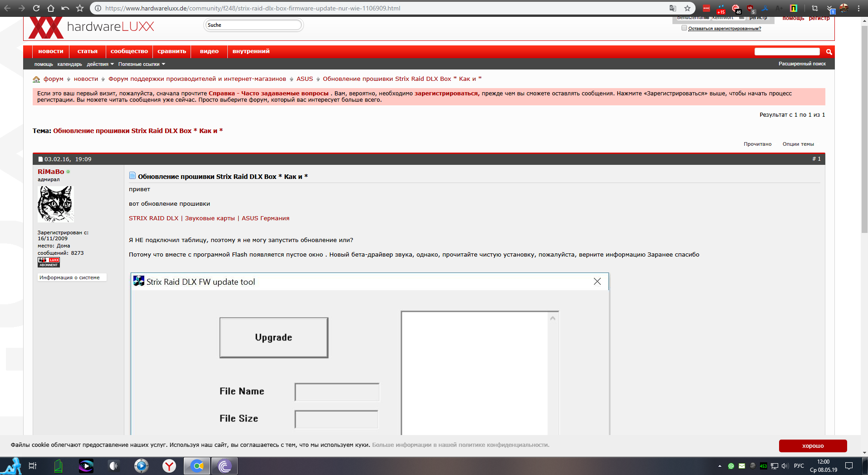Image resolution: width=868 pixels, height=475 pixels.
Task: Open the mail envelope tray icon
Action: (742, 466)
